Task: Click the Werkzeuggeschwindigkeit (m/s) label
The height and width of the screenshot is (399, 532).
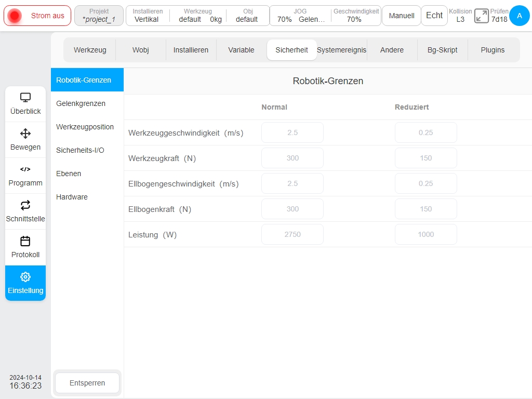Action: click(x=185, y=133)
